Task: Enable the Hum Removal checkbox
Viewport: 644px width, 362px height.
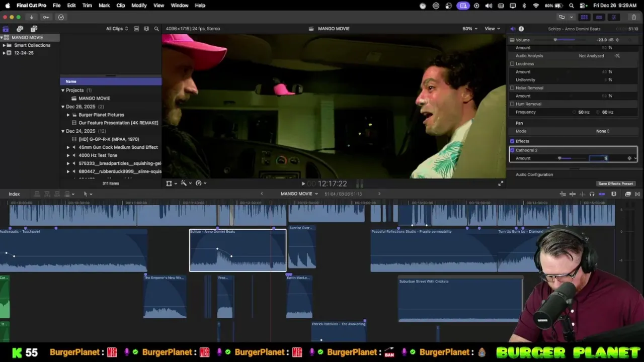Action: tap(512, 104)
